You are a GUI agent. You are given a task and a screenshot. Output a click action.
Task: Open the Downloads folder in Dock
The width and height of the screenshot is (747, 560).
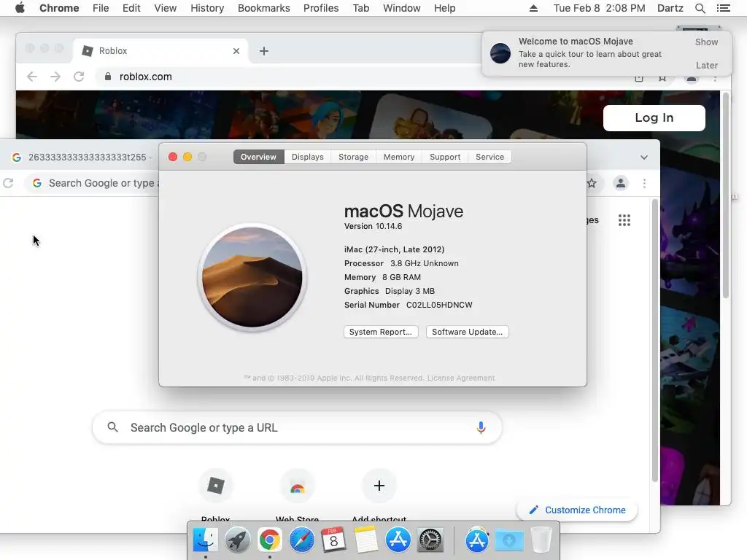pos(508,540)
